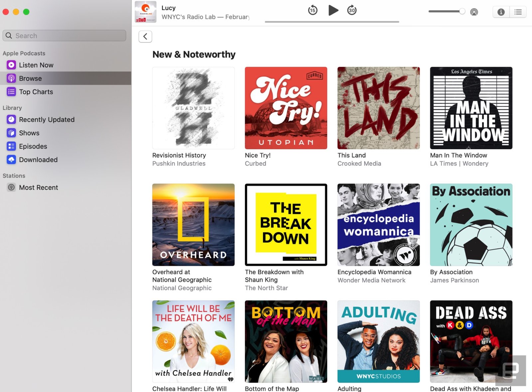Click the Browse podcast icon
532x392 pixels.
[x=11, y=78]
